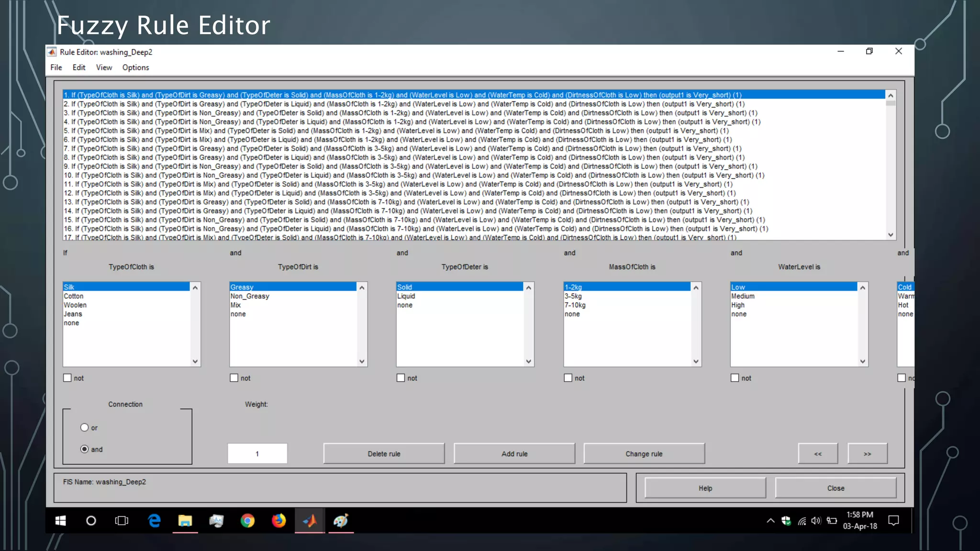The height and width of the screenshot is (551, 980).
Task: Click the TypeOfDeter list scroll down arrow
Action: point(529,362)
